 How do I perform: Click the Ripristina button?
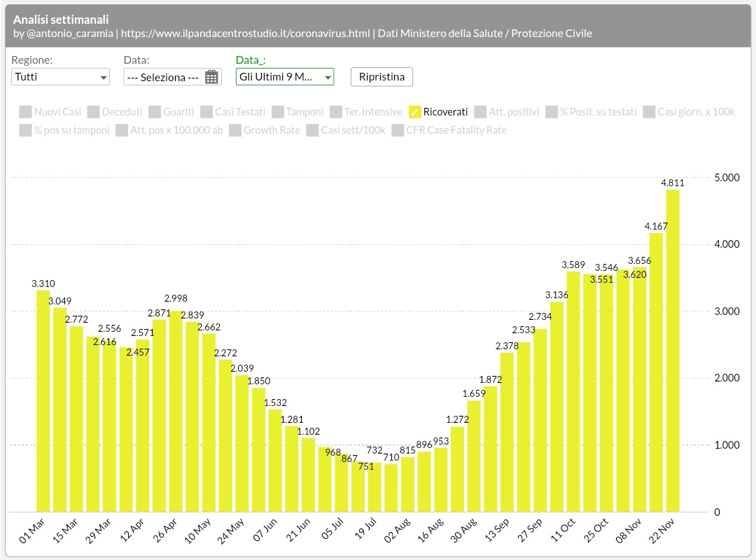381,76
